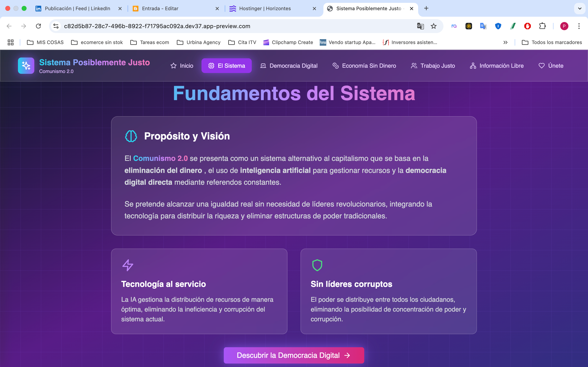The image size is (588, 367).
Task: Open the Google Translate icon in address bar
Action: 420,26
